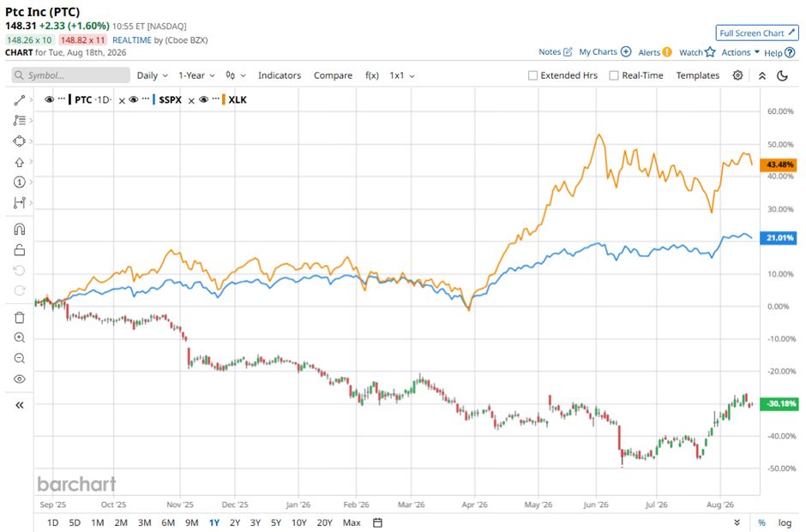Open the Compare menu
Screen dimensions: 806x532
tap(333, 75)
